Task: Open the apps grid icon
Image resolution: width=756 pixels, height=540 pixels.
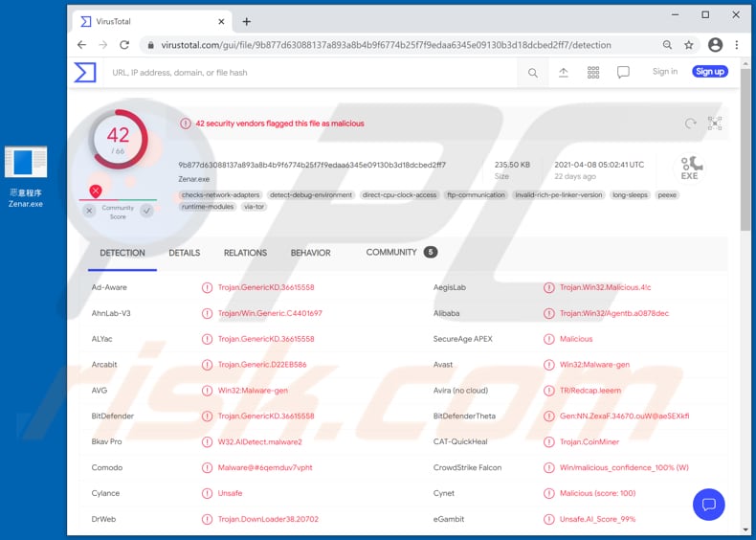Action: 593,73
